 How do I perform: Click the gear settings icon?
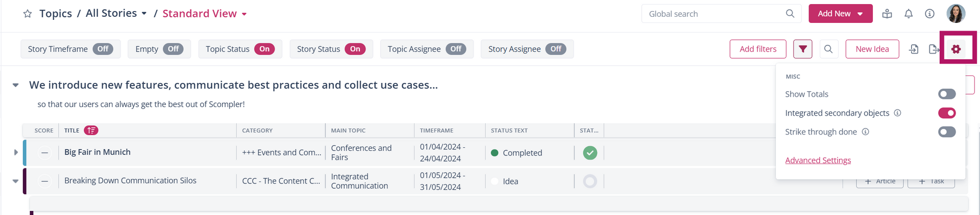(956, 49)
